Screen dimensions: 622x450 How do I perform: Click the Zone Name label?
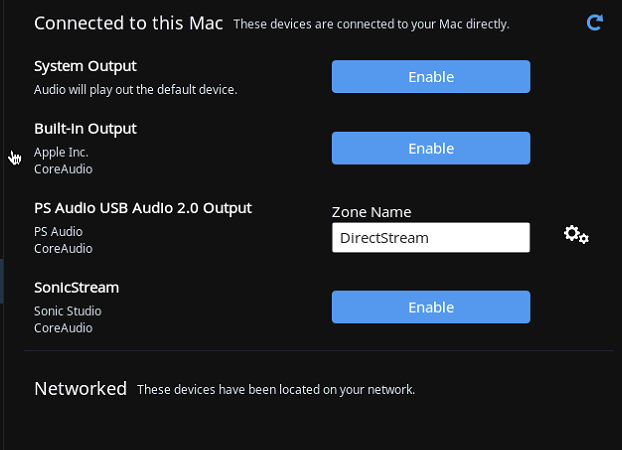coord(372,212)
